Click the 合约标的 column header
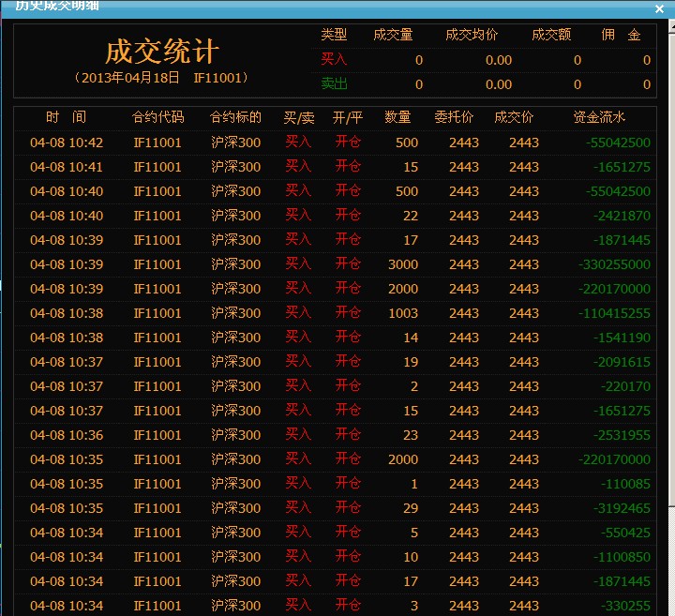Screen dimensions: 675x616 click(235, 118)
